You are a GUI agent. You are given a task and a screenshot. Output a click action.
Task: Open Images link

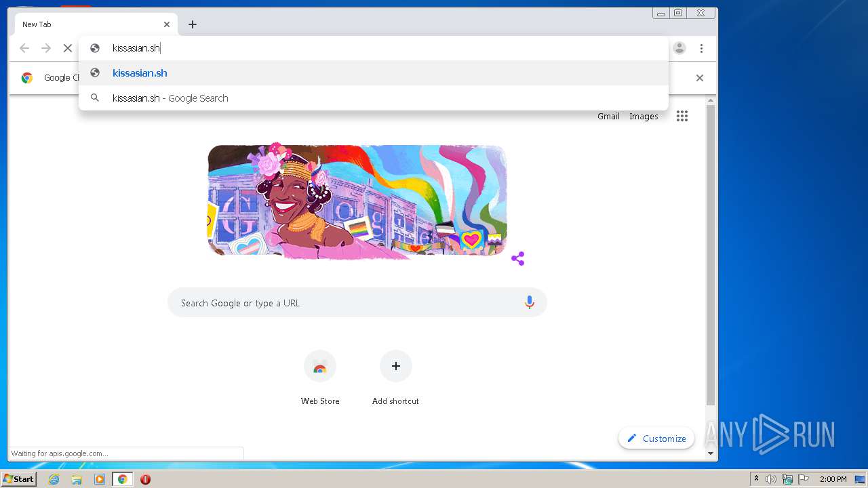click(644, 117)
